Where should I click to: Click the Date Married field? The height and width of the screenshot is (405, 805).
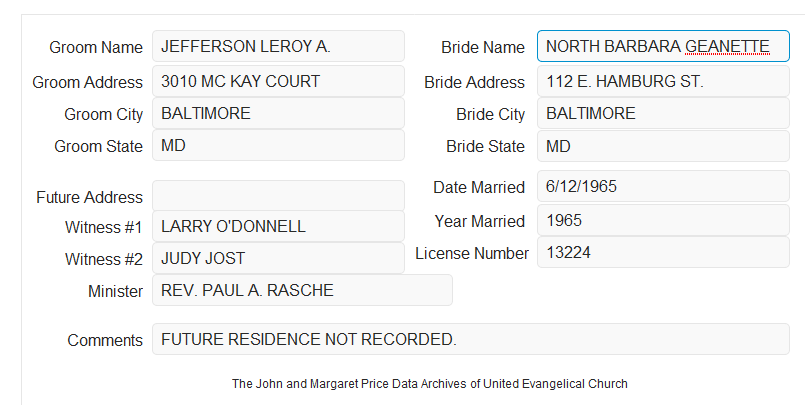663,186
